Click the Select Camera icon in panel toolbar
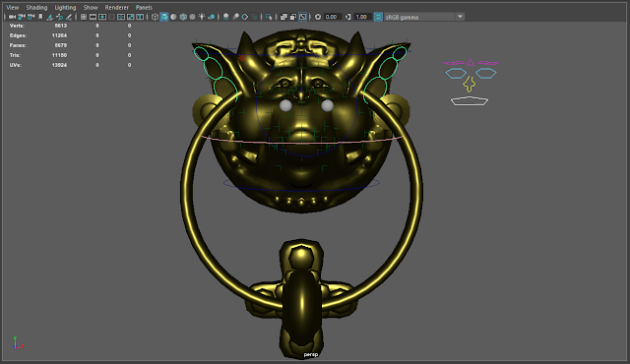The width and height of the screenshot is (630, 364). tap(12, 17)
